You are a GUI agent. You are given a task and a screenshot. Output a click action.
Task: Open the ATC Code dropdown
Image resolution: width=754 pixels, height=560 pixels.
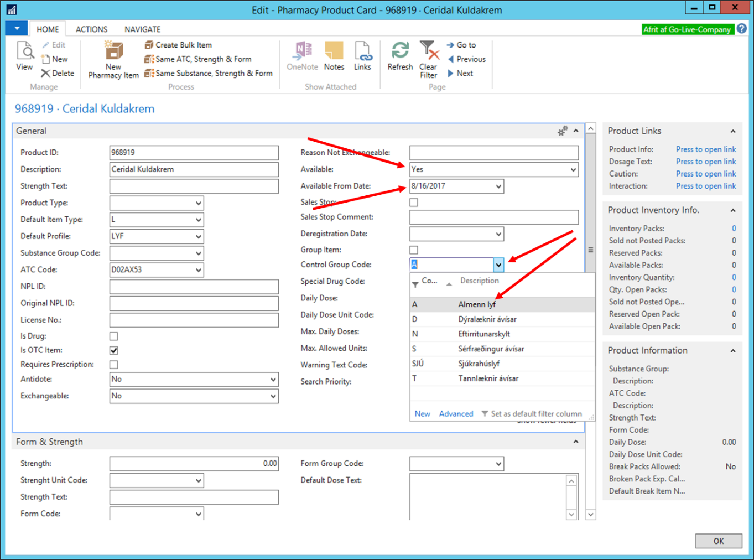click(x=198, y=270)
